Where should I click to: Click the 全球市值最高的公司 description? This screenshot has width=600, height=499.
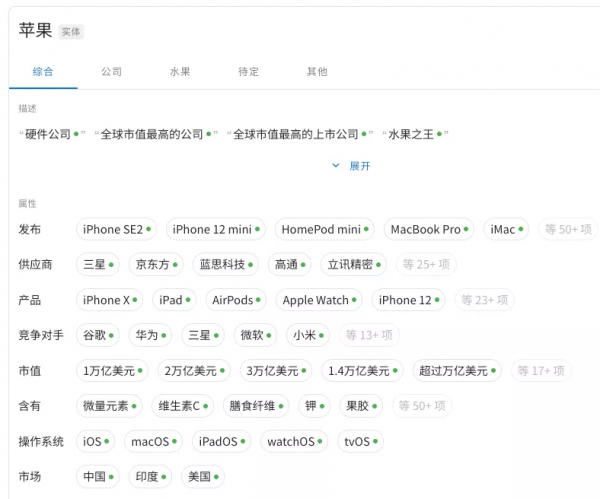tap(156, 134)
